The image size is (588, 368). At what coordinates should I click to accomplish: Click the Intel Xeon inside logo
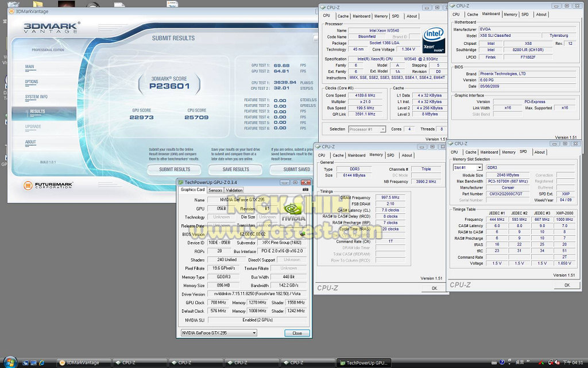(x=434, y=39)
